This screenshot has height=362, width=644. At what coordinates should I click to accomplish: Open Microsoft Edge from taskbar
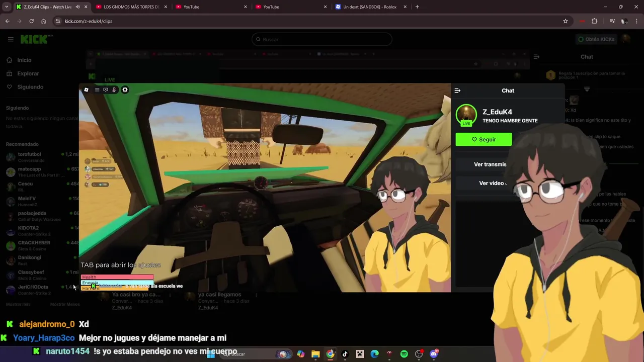click(x=375, y=354)
